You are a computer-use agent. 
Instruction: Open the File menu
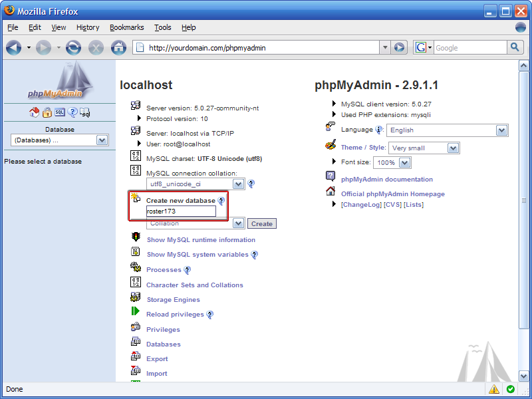click(13, 27)
